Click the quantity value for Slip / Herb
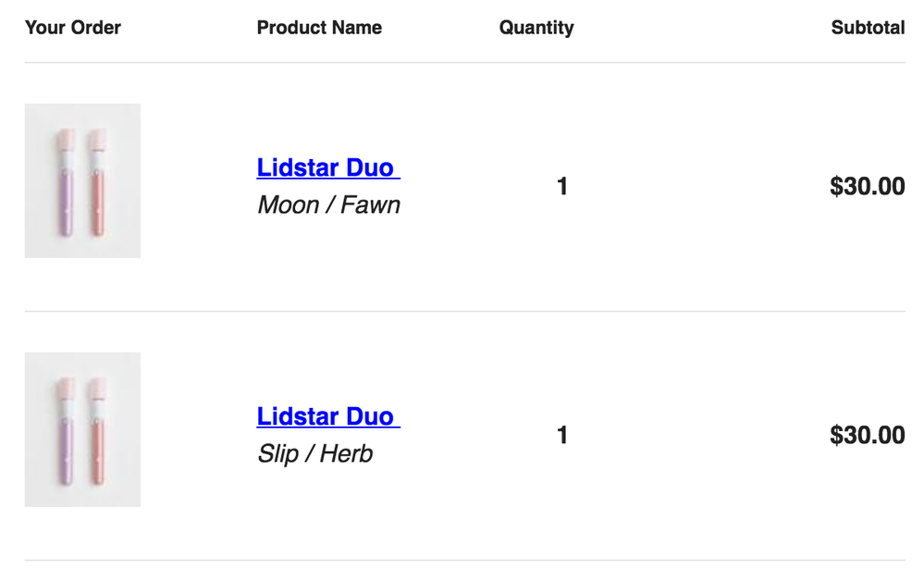This screenshot has height=581, width=924. 562,435
